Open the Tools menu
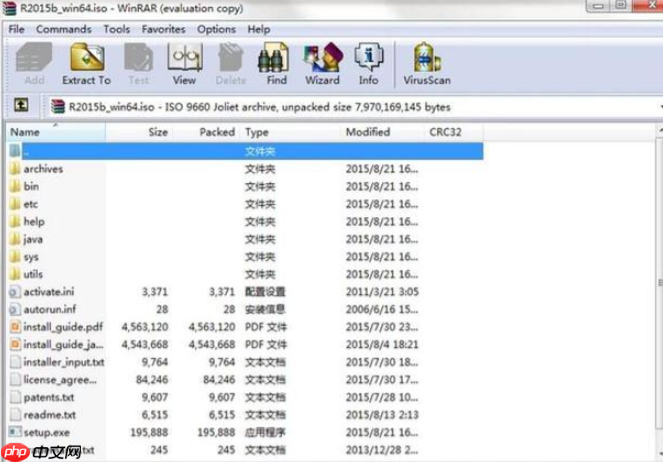The width and height of the screenshot is (663, 462). pyautogui.click(x=117, y=29)
